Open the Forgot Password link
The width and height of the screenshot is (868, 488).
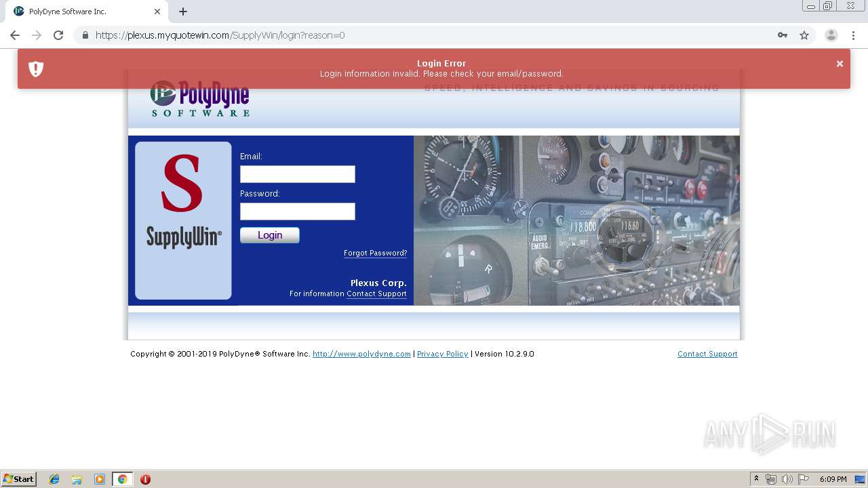coord(375,253)
